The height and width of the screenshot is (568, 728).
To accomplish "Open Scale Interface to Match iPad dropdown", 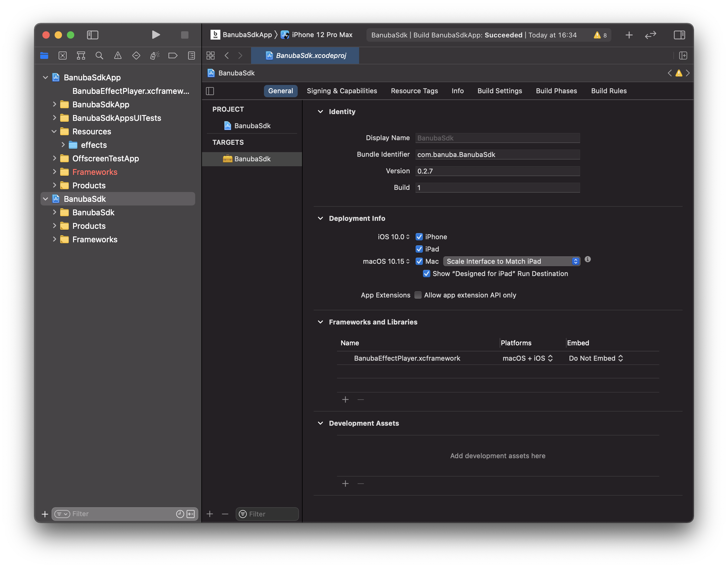I will coord(512,262).
